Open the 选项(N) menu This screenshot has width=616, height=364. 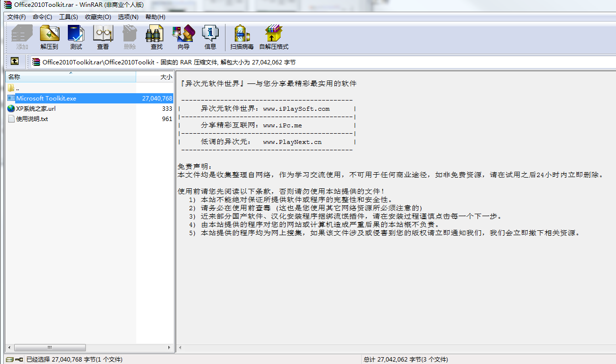(128, 17)
